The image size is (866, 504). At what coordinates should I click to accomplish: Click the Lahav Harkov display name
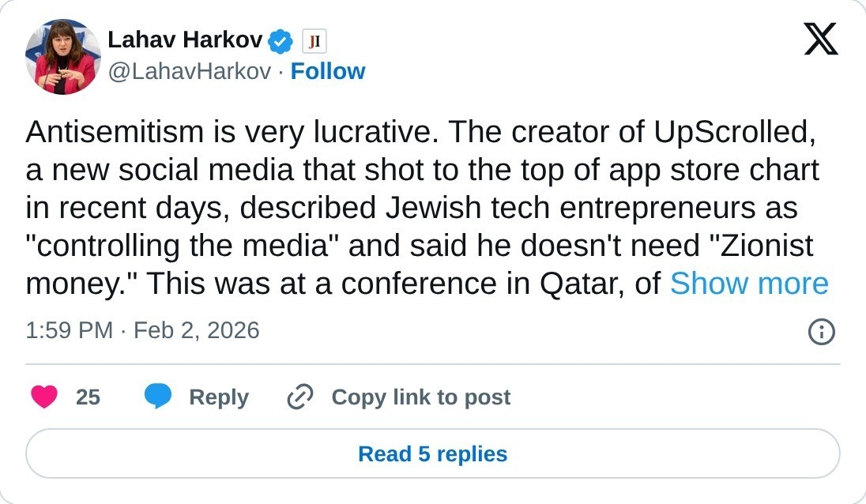click(186, 39)
